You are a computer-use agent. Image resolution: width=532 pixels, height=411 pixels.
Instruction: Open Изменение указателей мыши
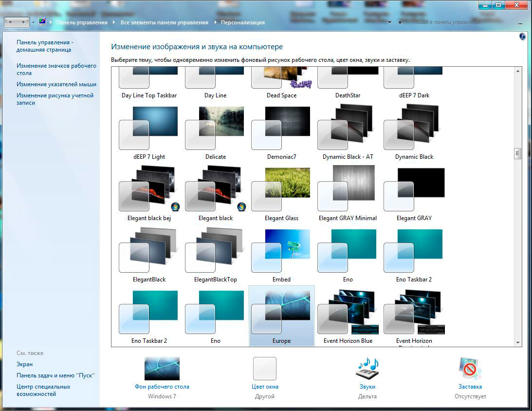[56, 84]
